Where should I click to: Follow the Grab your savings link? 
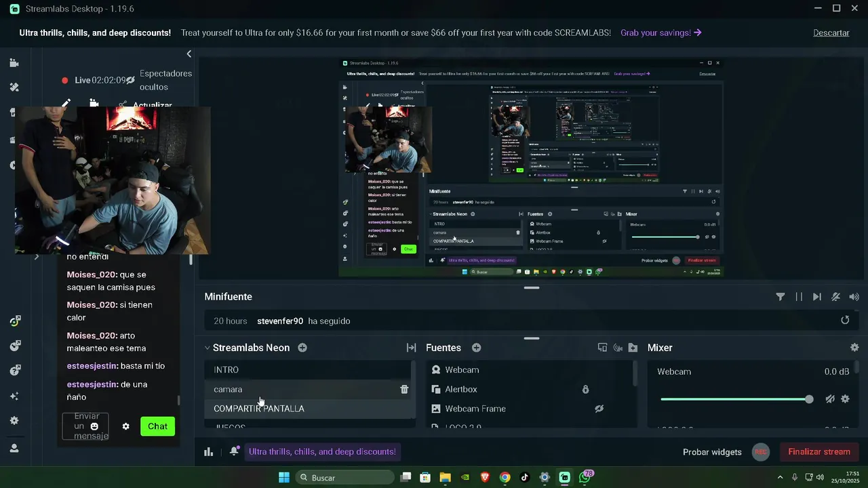point(660,33)
